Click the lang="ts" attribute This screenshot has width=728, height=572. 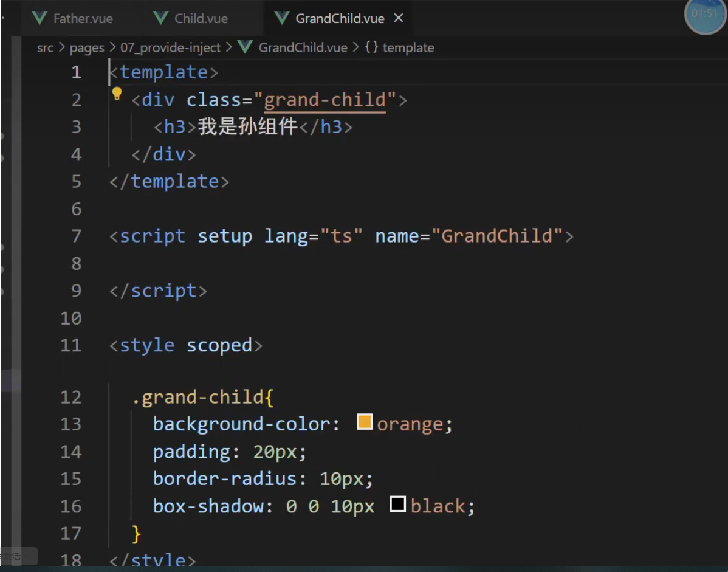tap(314, 236)
